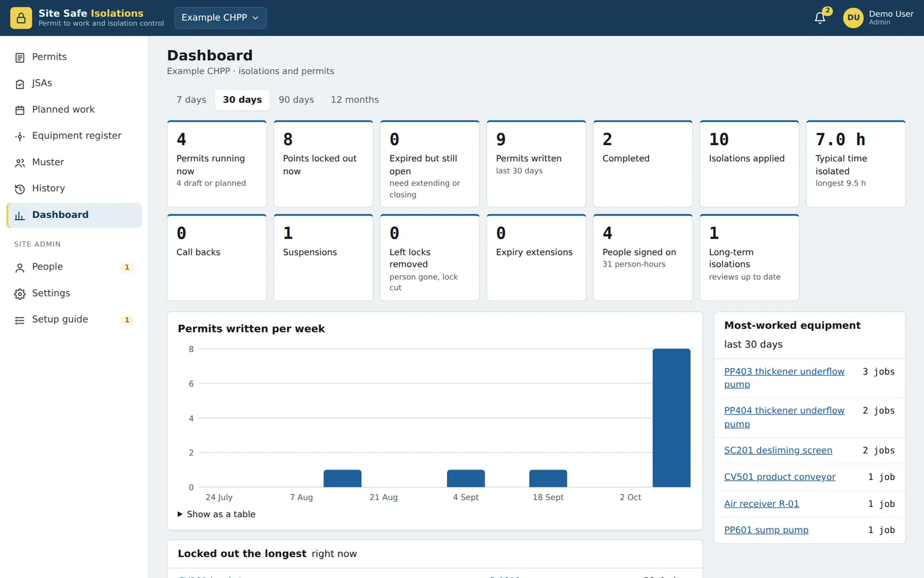Click the Points locked out now card

[323, 164]
